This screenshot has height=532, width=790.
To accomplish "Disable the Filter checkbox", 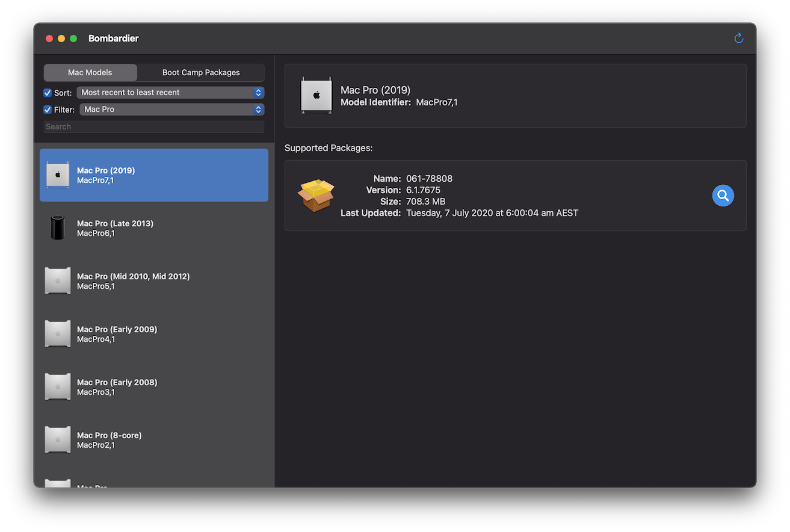I will (48, 110).
